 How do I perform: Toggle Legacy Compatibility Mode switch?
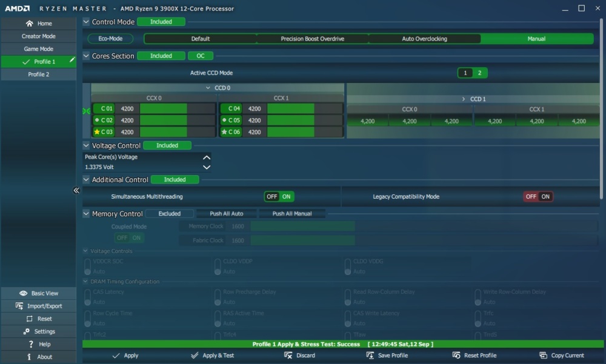[x=538, y=196]
